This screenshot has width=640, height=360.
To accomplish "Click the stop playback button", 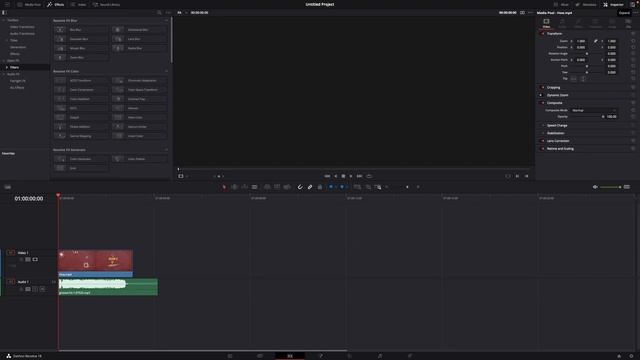I will (x=343, y=176).
